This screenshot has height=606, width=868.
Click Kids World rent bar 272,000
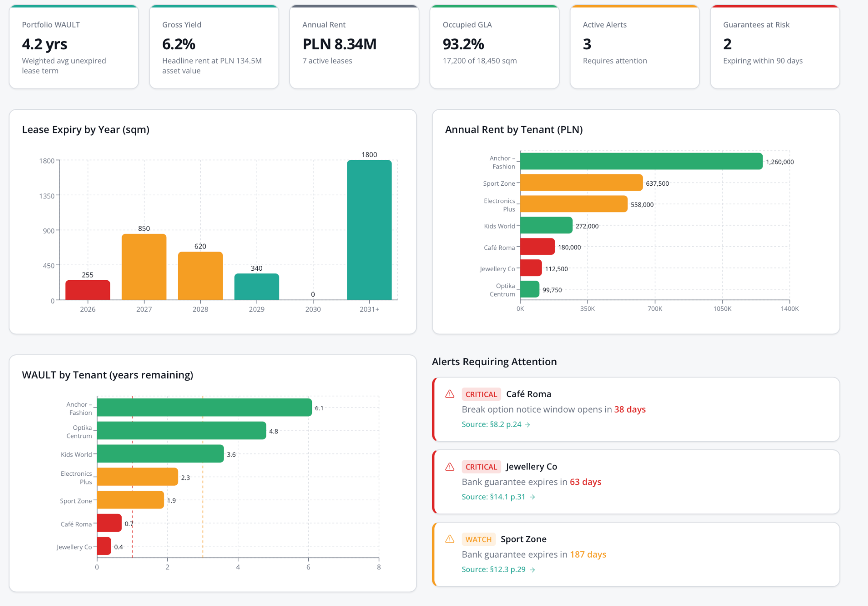point(546,225)
